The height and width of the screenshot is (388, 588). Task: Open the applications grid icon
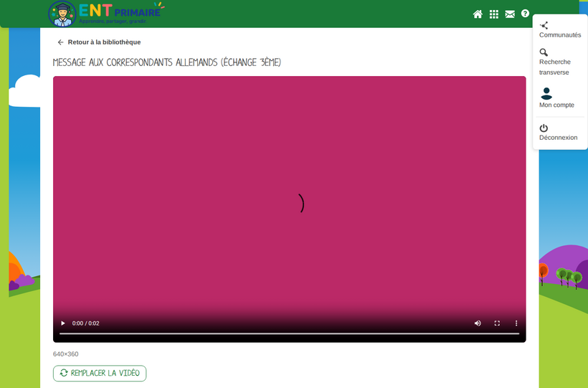point(494,14)
